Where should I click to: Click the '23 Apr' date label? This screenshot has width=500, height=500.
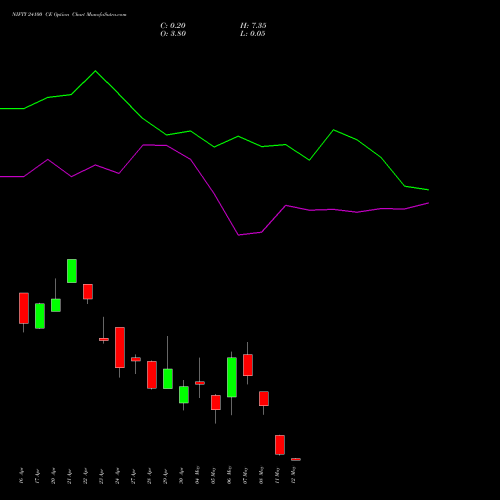(x=102, y=476)
